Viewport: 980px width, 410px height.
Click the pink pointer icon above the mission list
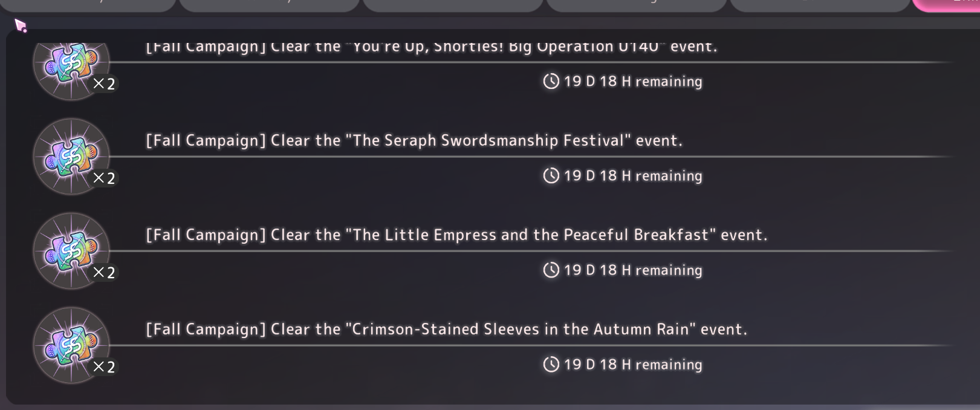point(21,25)
